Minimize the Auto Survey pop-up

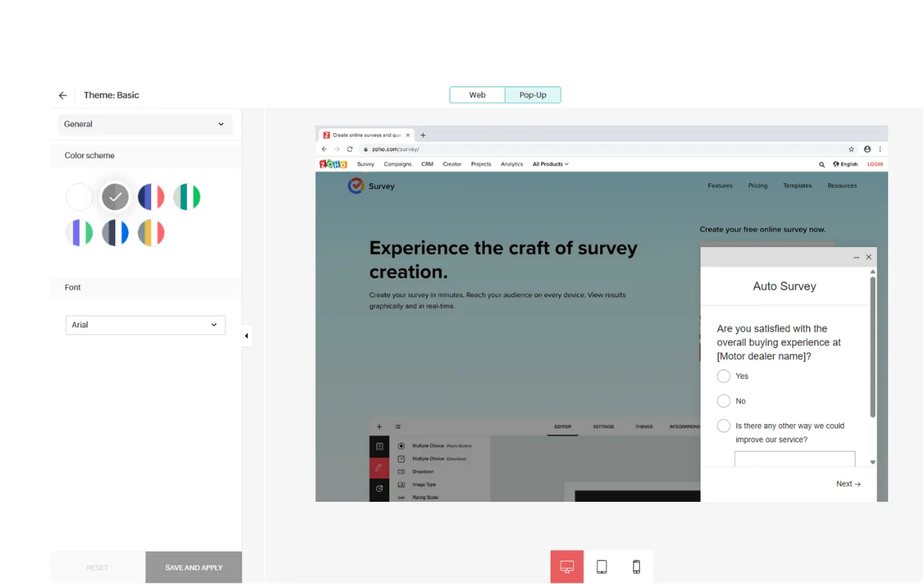856,258
